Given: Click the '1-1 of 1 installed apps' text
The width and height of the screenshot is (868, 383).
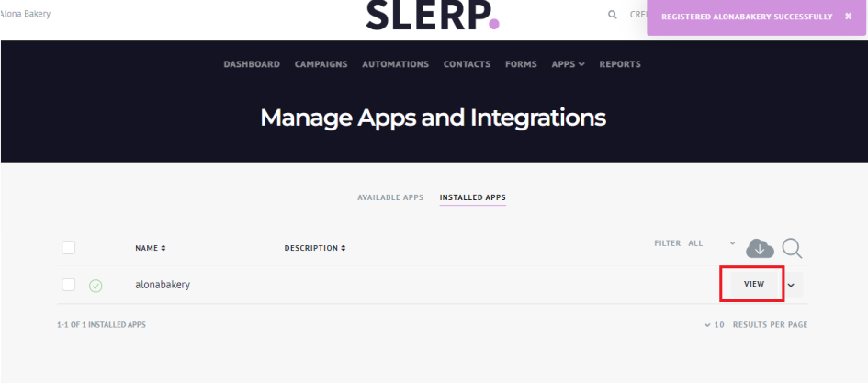Looking at the screenshot, I should [x=101, y=325].
